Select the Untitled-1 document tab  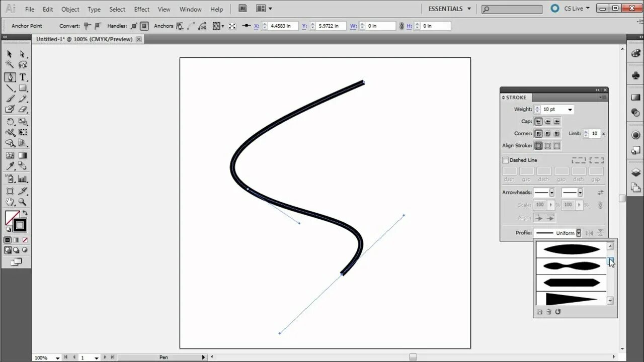84,39
